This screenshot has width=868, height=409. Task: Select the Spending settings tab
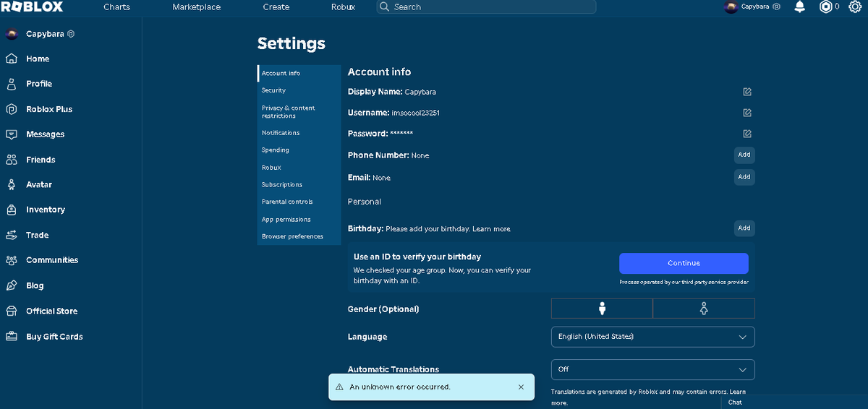pos(299,150)
